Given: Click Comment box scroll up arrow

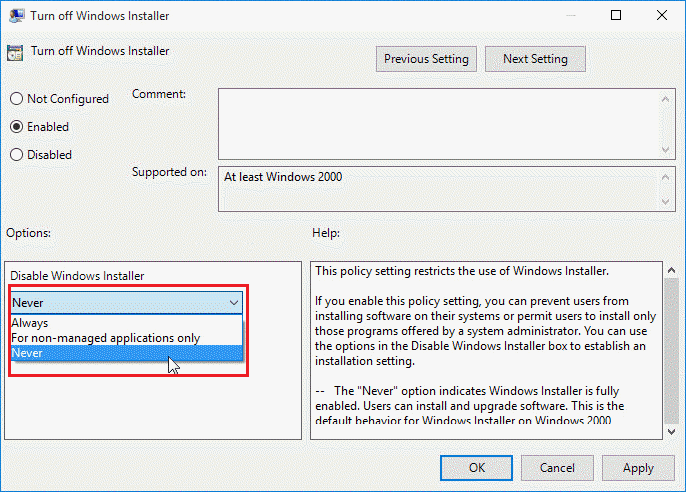Looking at the screenshot, I should point(665,99).
